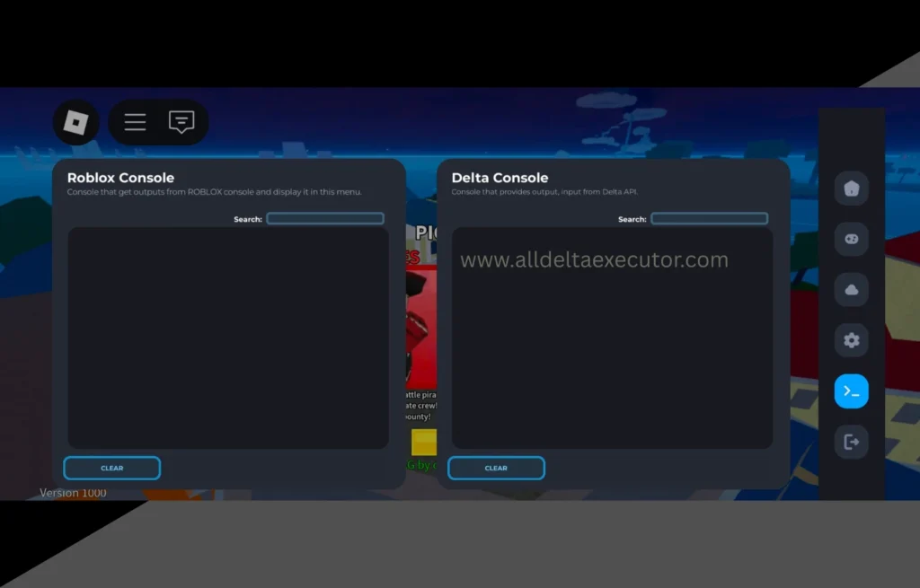Click the Version 1000 label
Screen dimensions: 920x588
point(72,492)
